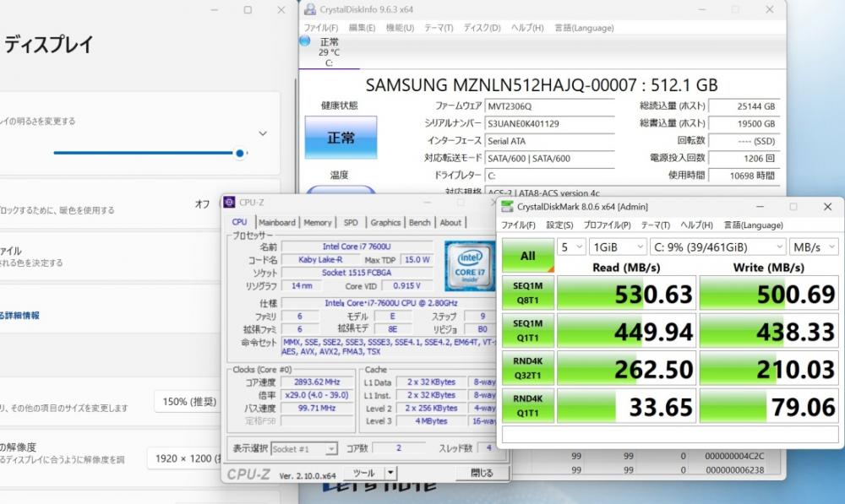This screenshot has height=504, width=845.
Task: Start the SEQ1M Q1T1 test
Action: 527,331
